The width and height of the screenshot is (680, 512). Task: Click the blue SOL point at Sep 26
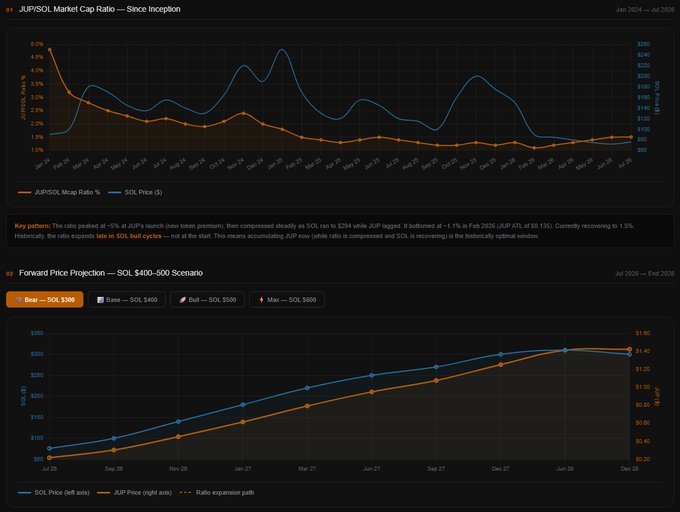pos(114,438)
